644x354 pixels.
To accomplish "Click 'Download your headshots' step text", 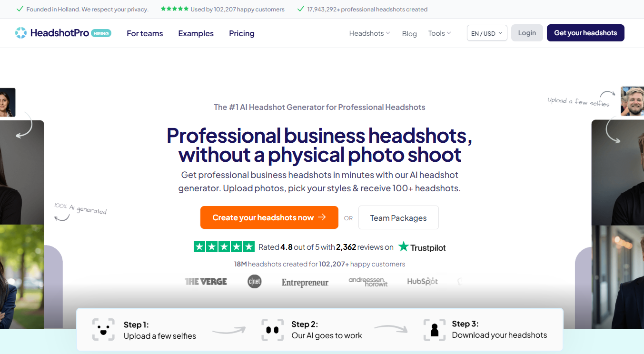I will (x=499, y=335).
